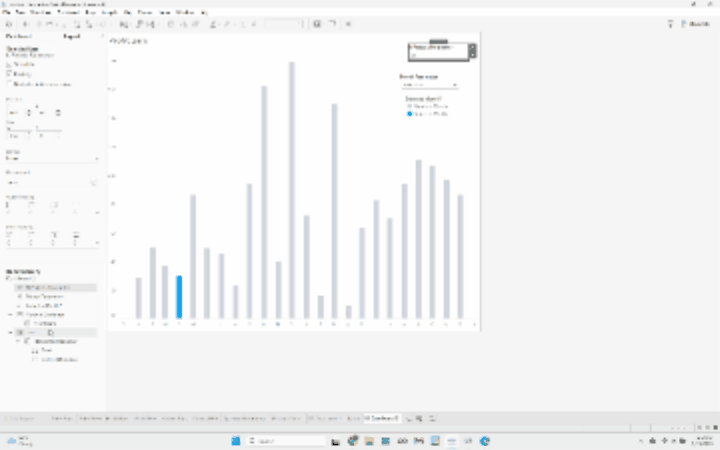
Task: Click the Redo arrow in toolbar
Action: [39, 24]
